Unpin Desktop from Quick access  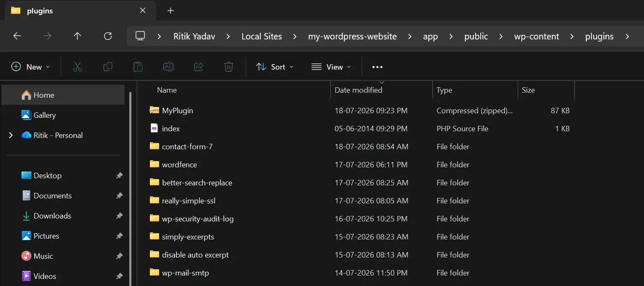click(x=119, y=176)
